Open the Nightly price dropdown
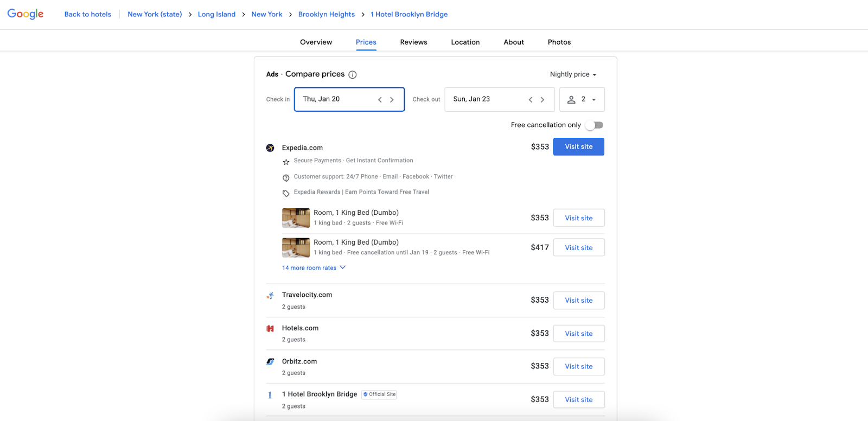This screenshot has height=421, width=868. (573, 74)
